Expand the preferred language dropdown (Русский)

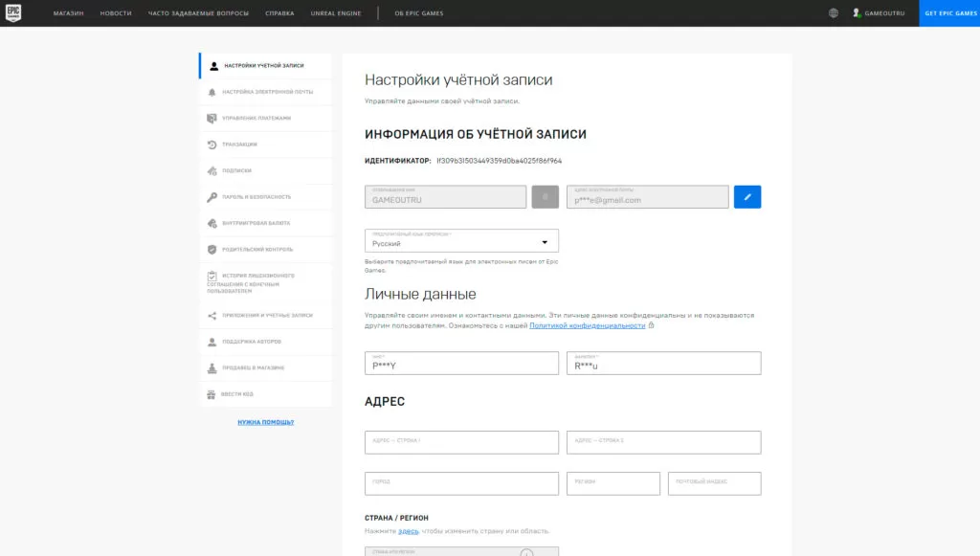[x=461, y=241]
